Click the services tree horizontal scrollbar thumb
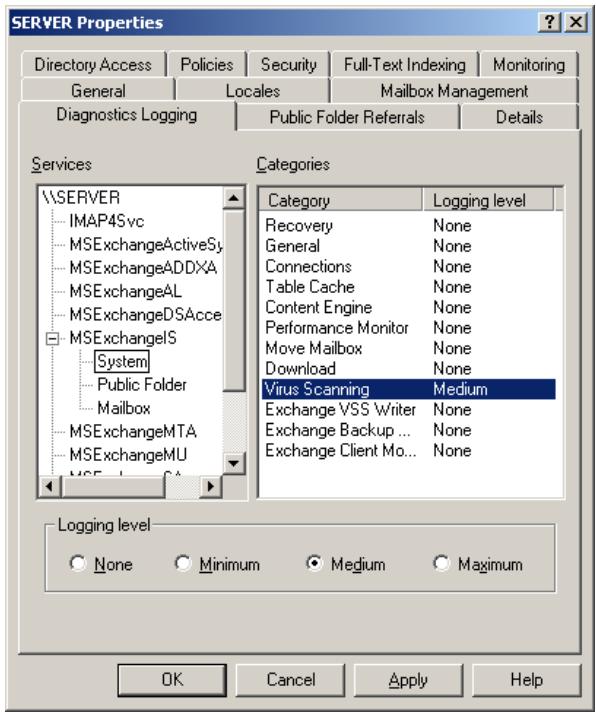596x712 pixels. click(113, 486)
